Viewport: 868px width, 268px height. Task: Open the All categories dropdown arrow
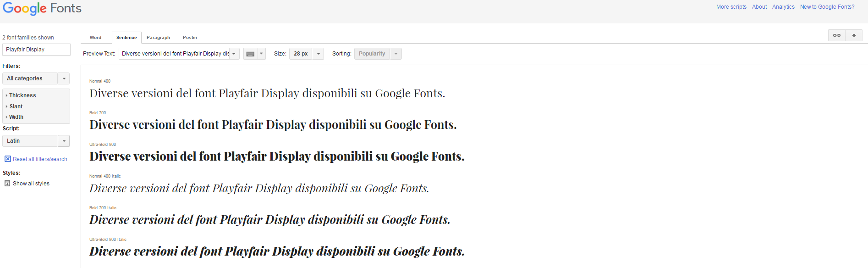(64, 78)
